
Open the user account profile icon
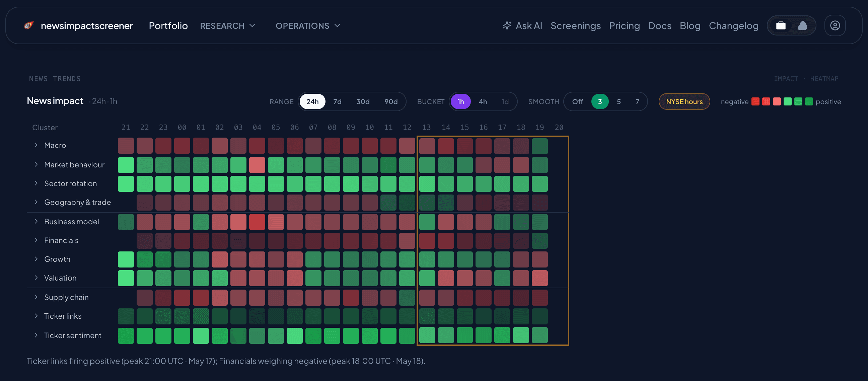pos(835,25)
